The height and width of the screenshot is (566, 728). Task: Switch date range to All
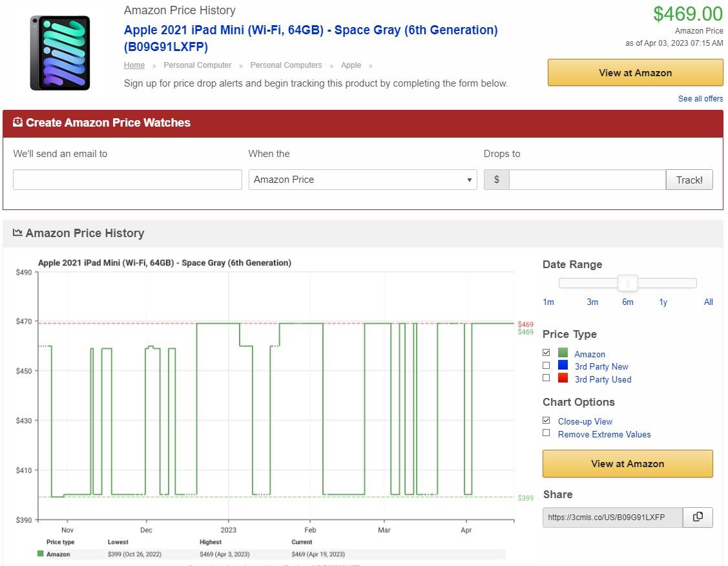point(708,302)
